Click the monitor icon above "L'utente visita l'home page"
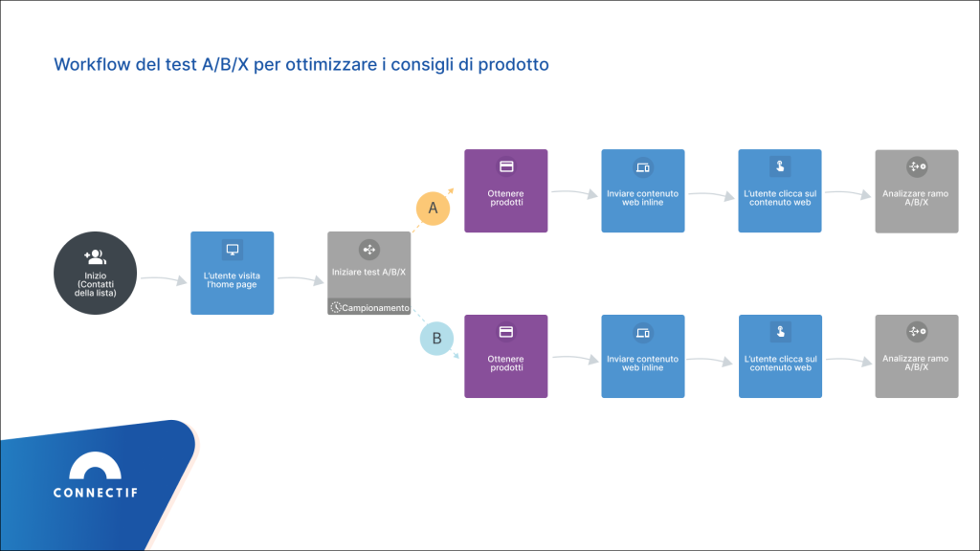This screenshot has height=551, width=980. [x=232, y=250]
